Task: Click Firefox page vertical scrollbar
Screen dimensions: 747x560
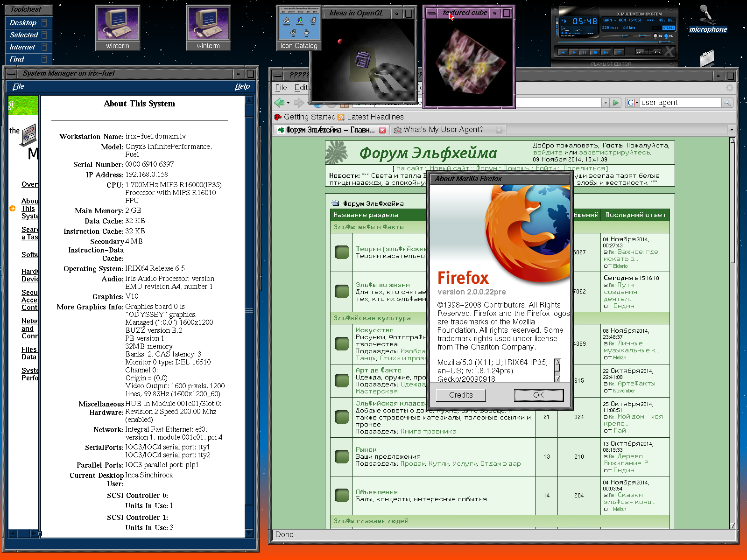Action: click(732, 333)
